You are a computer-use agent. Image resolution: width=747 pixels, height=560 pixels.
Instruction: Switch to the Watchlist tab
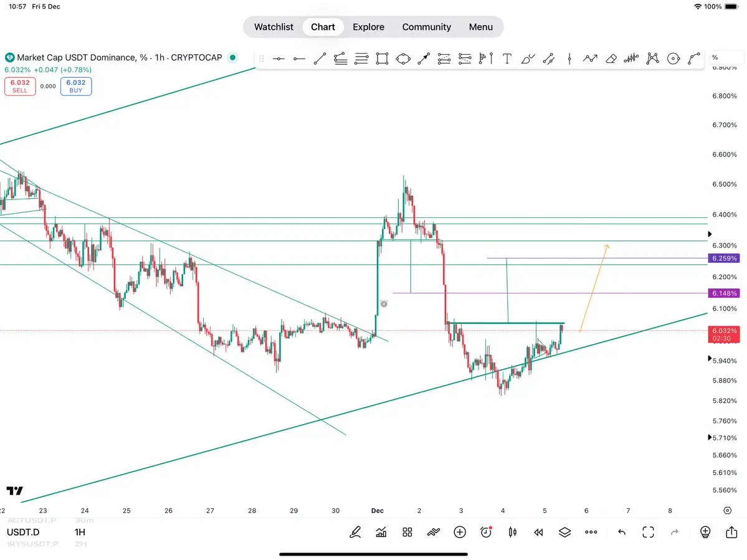pyautogui.click(x=274, y=27)
